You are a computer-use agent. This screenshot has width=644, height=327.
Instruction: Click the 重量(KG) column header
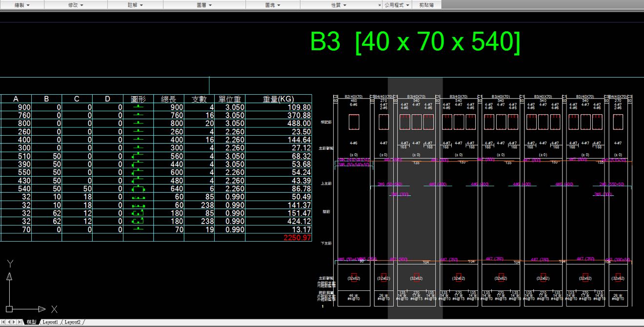pos(278,99)
